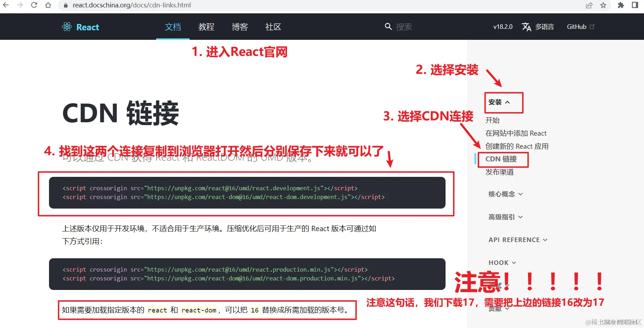The height and width of the screenshot is (328, 644).
Task: Click the share page icon
Action: [589, 5]
